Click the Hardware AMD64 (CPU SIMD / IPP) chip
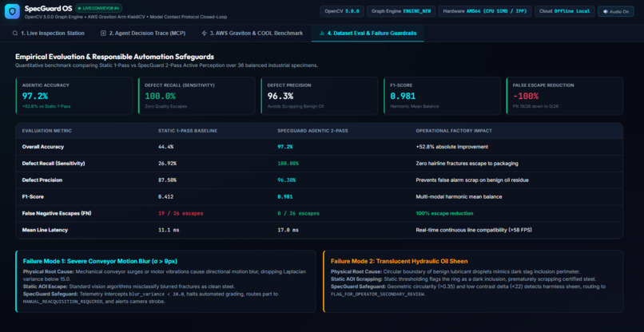Image resolution: width=644 pixels, height=332 pixels. point(485,11)
